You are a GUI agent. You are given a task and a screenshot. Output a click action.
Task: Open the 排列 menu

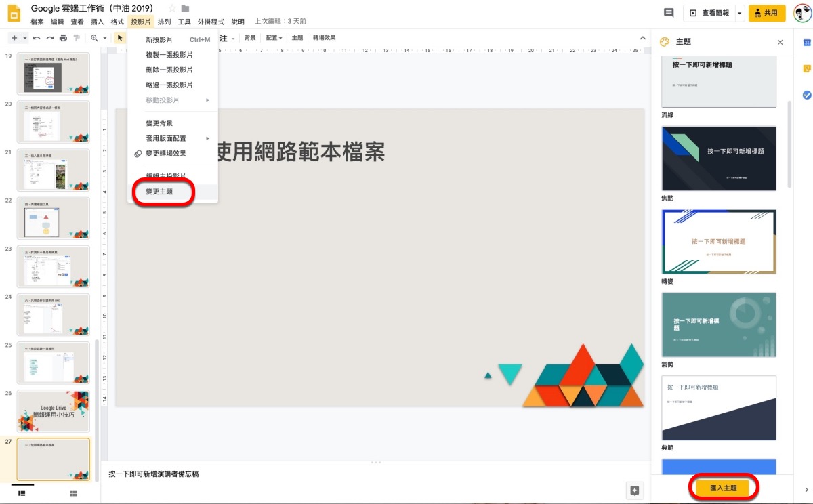(165, 22)
